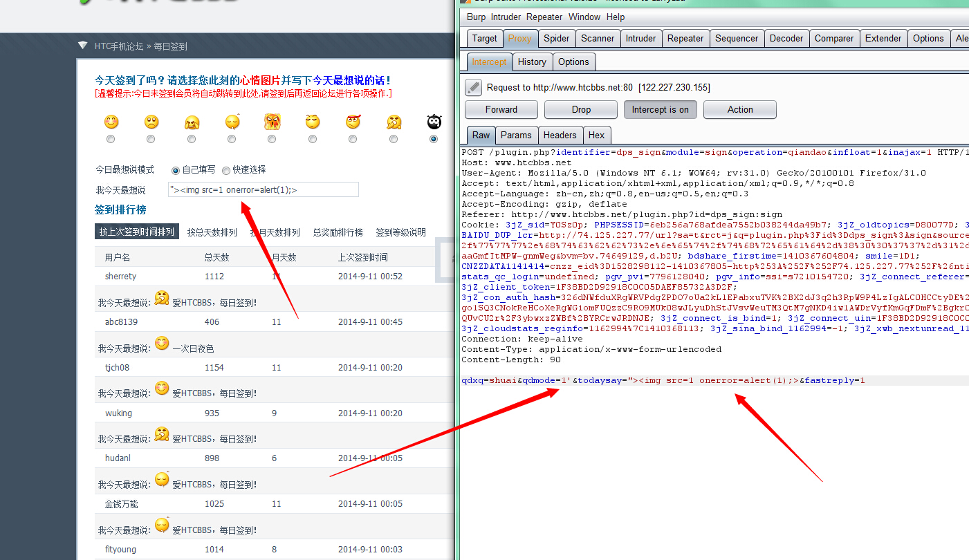Drop the intercepted request

click(x=581, y=109)
